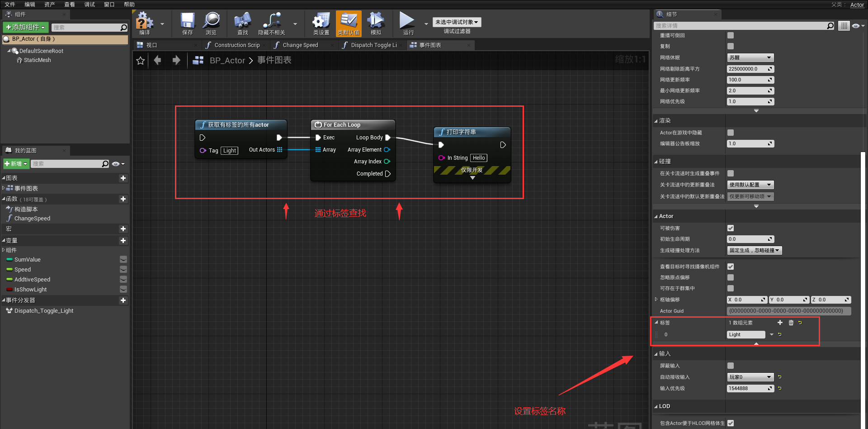Screen dimensions: 868x429
Task: Enable the 屏蔽输入 checkbox
Action: (731, 366)
